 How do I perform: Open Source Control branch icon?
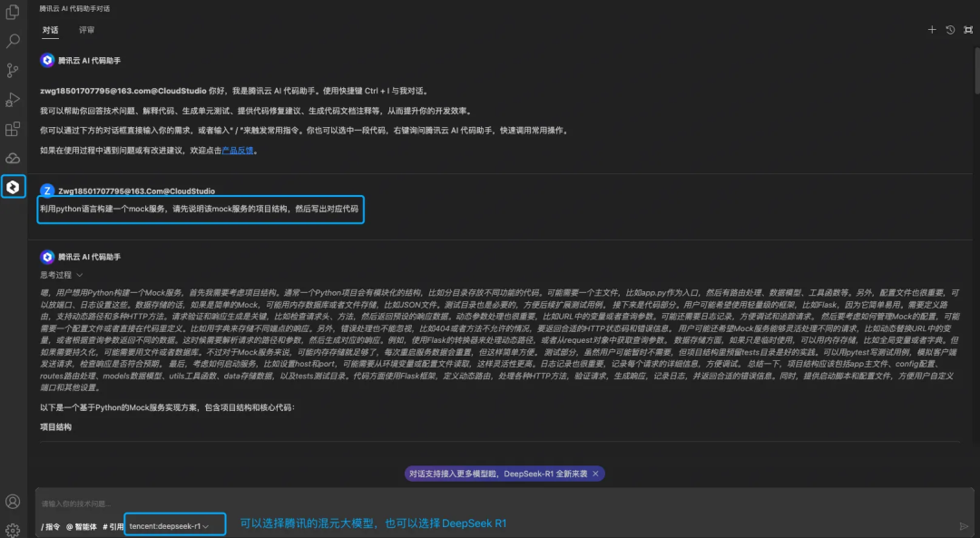[13, 70]
